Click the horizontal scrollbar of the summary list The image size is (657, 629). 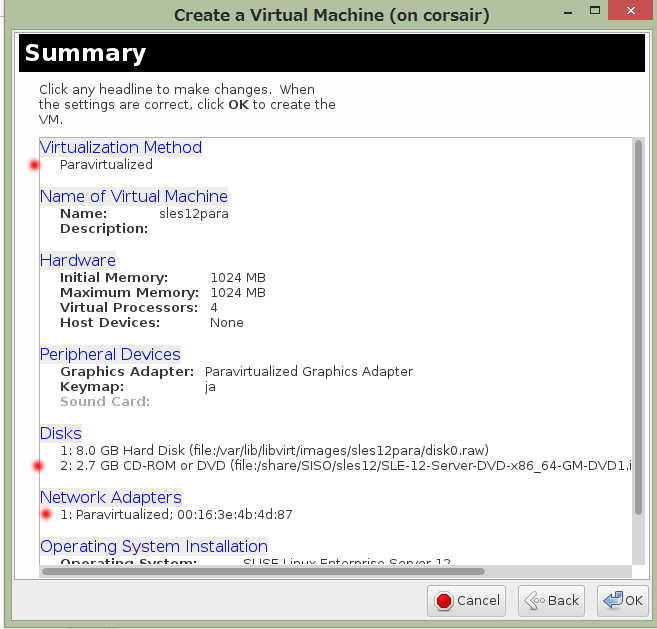click(x=264, y=572)
